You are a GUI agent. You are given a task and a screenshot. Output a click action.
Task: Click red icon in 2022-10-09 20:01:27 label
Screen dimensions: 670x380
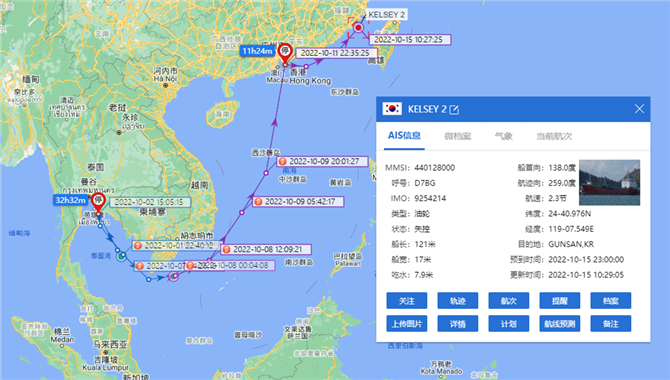282,162
